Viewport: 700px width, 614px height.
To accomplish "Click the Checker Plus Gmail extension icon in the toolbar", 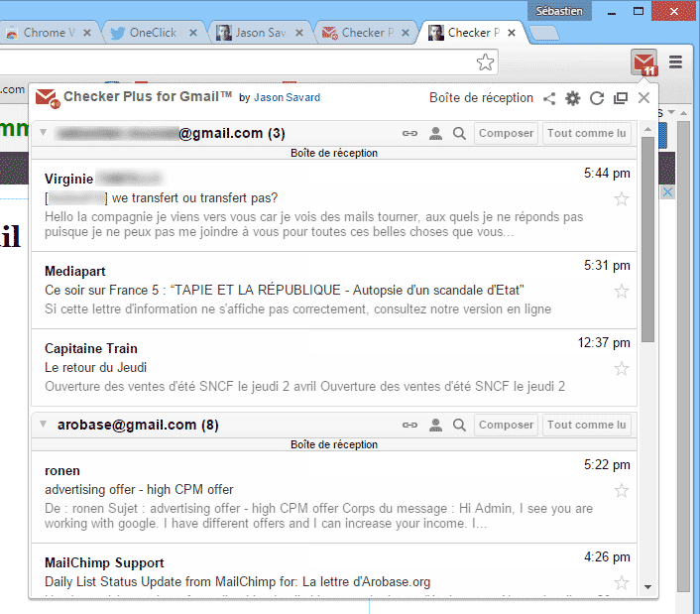I will click(x=643, y=62).
